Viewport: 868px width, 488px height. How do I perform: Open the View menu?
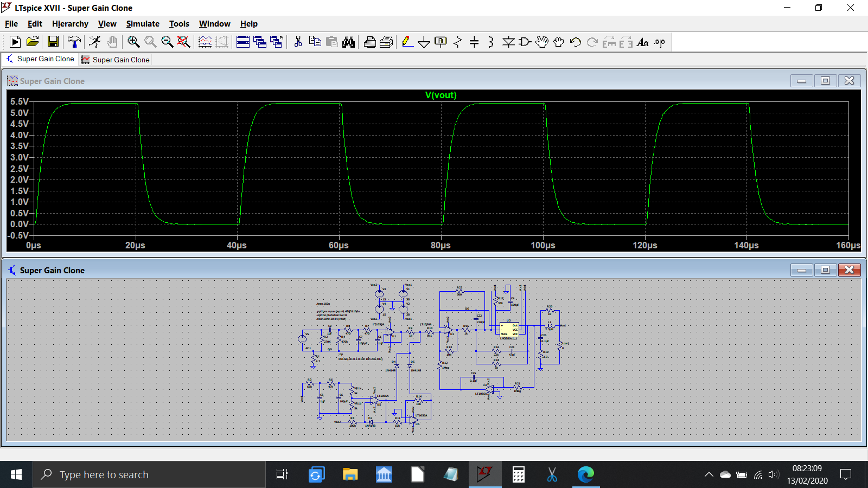pyautogui.click(x=107, y=24)
